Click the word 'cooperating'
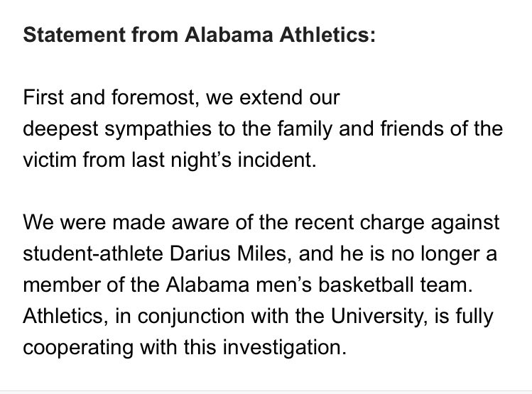The height and width of the screenshot is (394, 532). [78, 347]
